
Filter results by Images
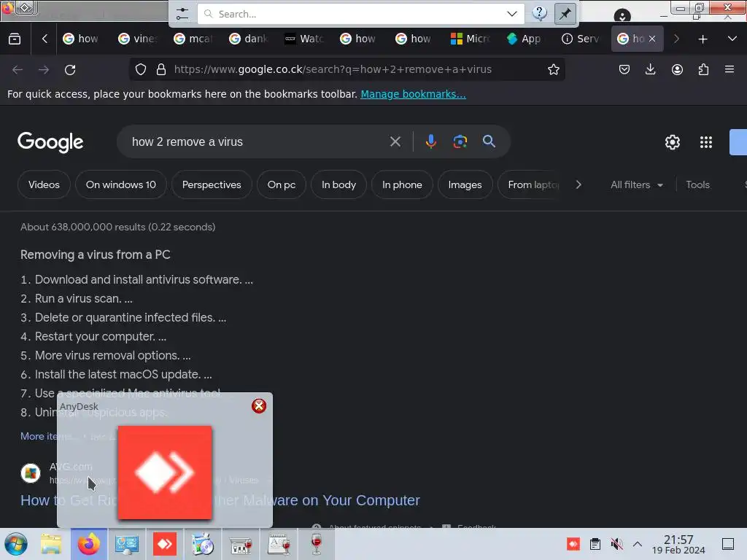coord(465,184)
